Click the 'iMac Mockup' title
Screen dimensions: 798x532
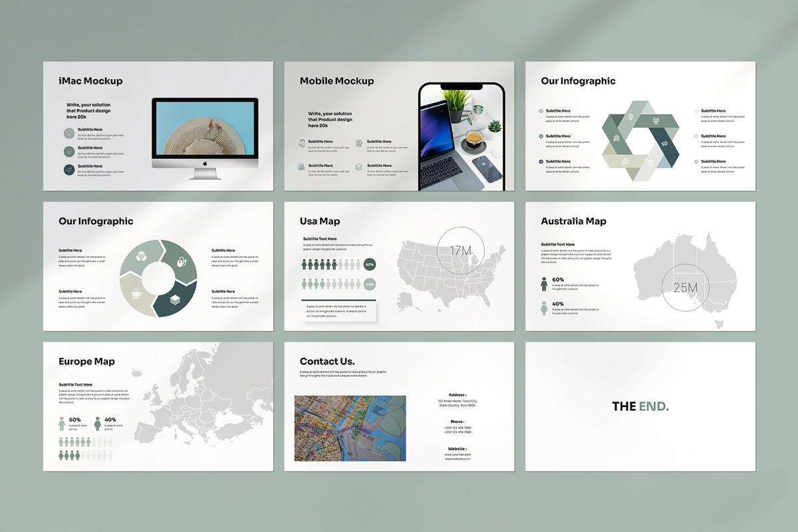[x=90, y=81]
